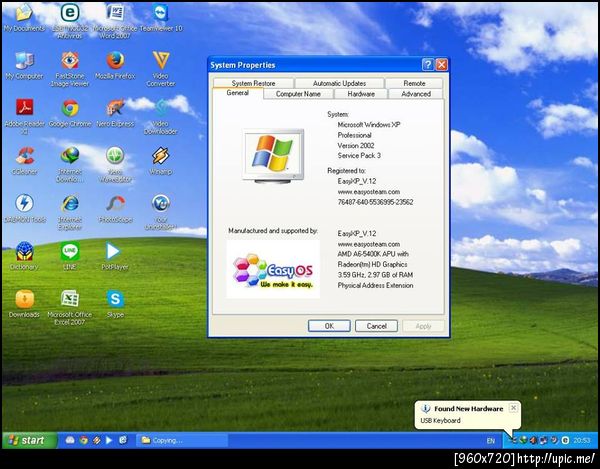Open the Downloads folder icon
This screenshot has height=469, width=600.
point(24,304)
